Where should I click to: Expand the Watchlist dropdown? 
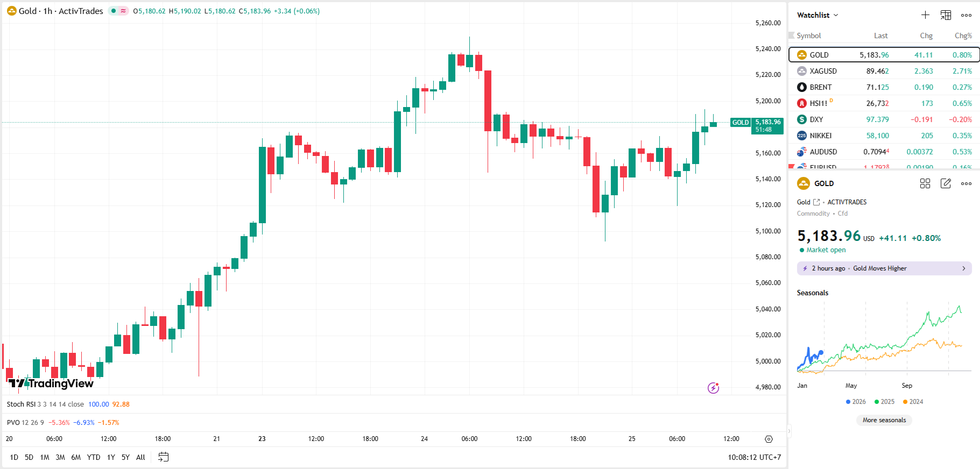[x=817, y=15]
